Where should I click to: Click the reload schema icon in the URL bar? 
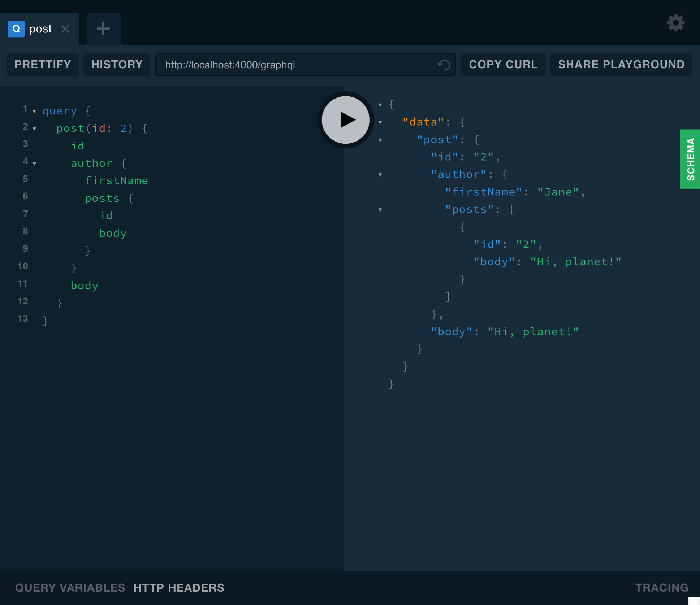pyautogui.click(x=444, y=65)
